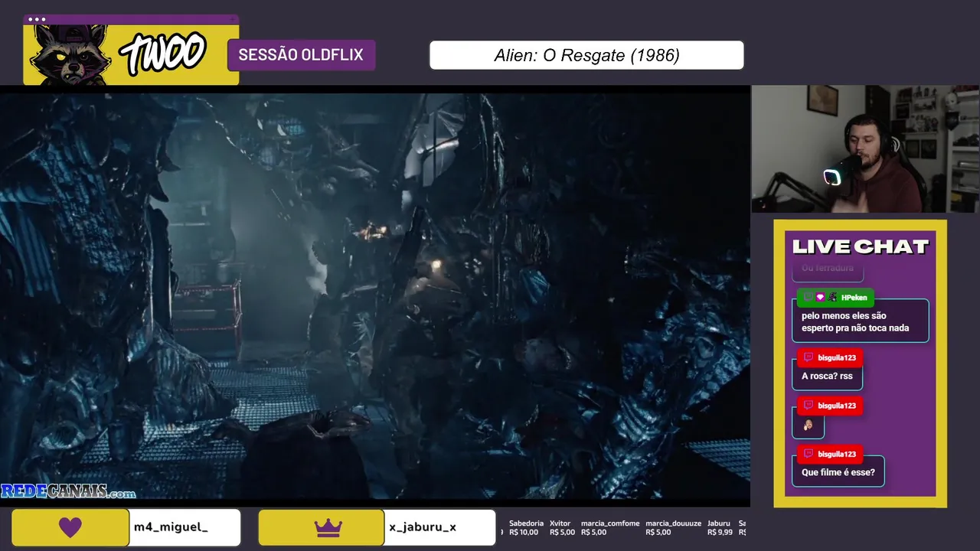The height and width of the screenshot is (551, 980).
Task: Click the movie video player area
Action: click(x=375, y=295)
